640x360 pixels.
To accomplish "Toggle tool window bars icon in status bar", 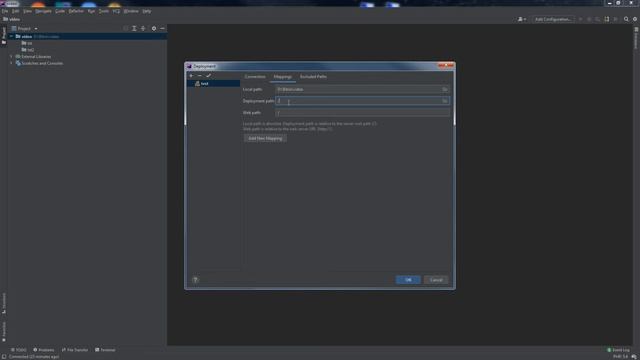I will click(4, 357).
